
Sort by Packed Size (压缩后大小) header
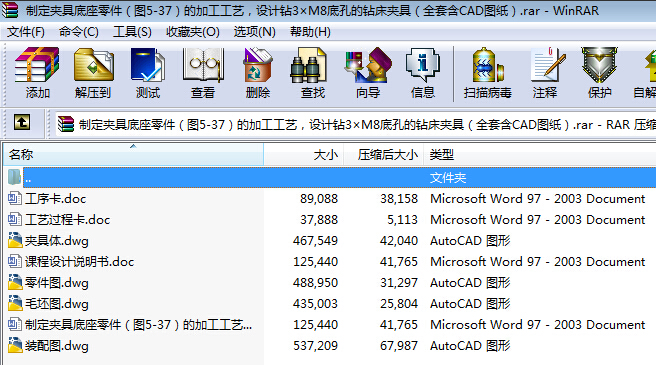point(384,154)
